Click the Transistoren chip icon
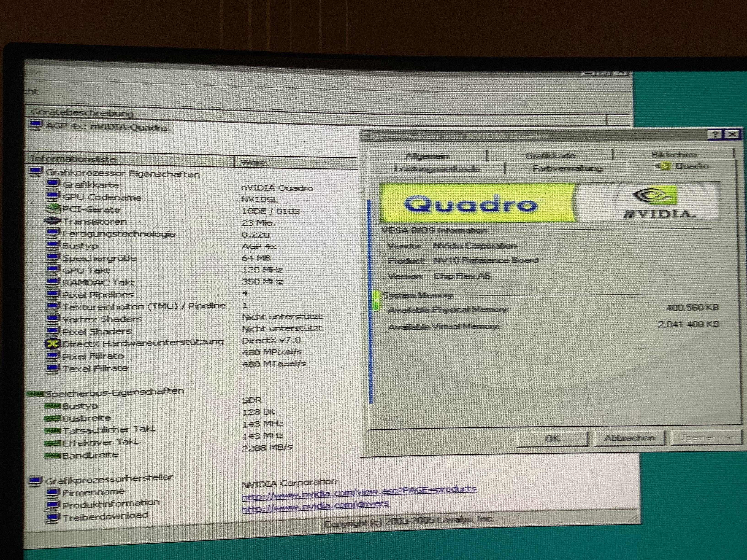Image resolution: width=747 pixels, height=560 pixels. (52, 221)
